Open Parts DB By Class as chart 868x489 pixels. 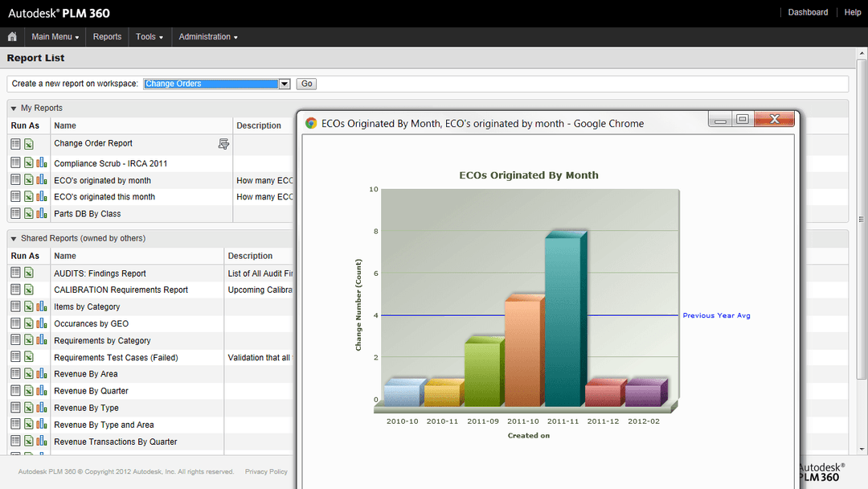tap(41, 214)
